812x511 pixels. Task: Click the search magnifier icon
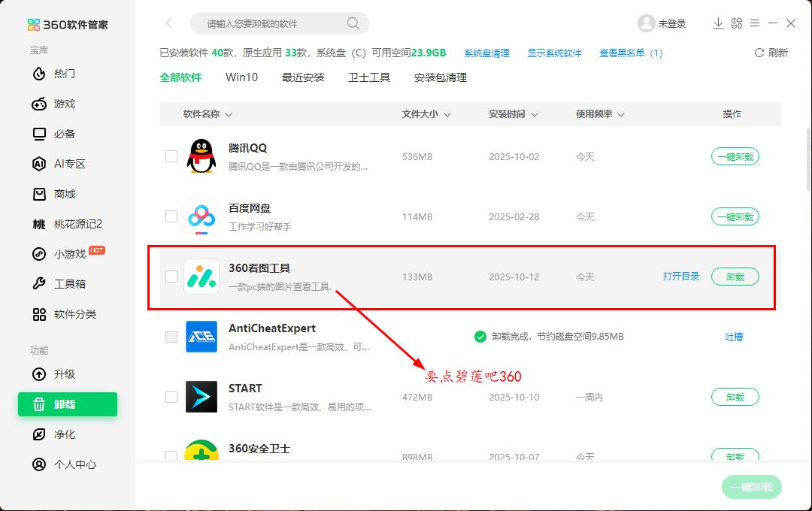353,23
